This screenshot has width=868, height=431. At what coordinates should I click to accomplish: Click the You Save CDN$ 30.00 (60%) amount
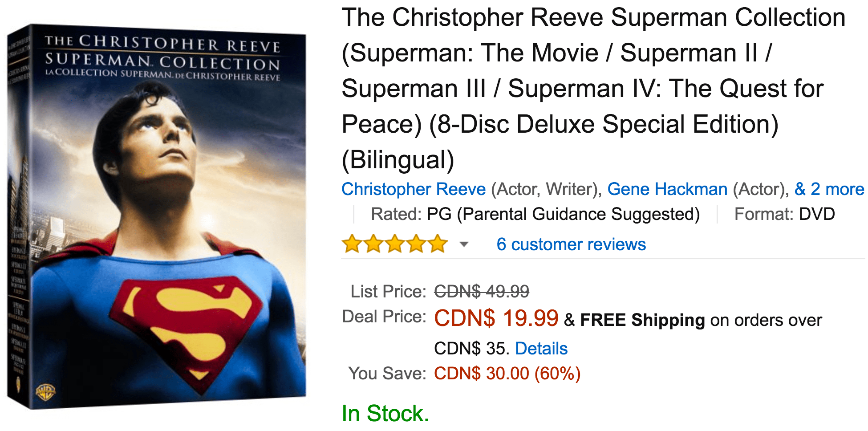(507, 374)
